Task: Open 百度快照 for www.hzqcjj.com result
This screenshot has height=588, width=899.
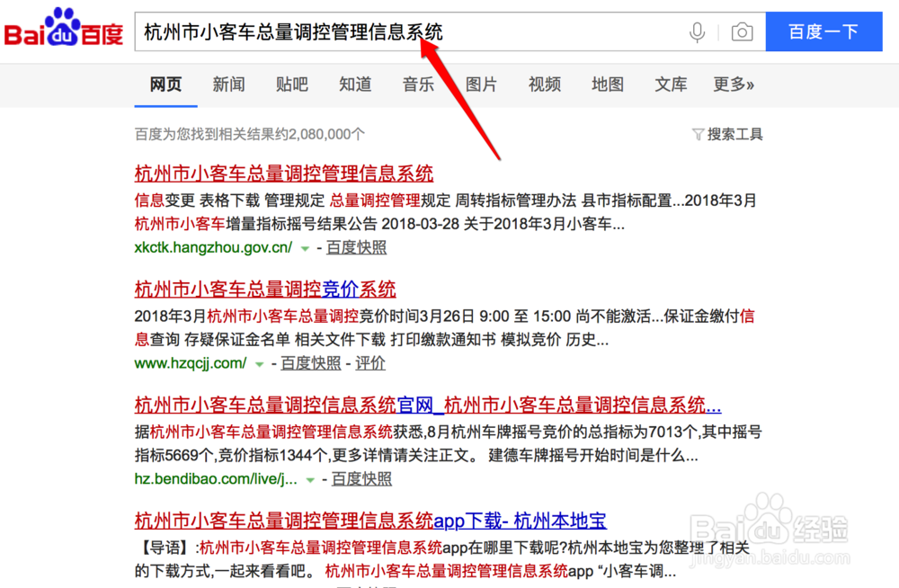Action: click(x=310, y=363)
